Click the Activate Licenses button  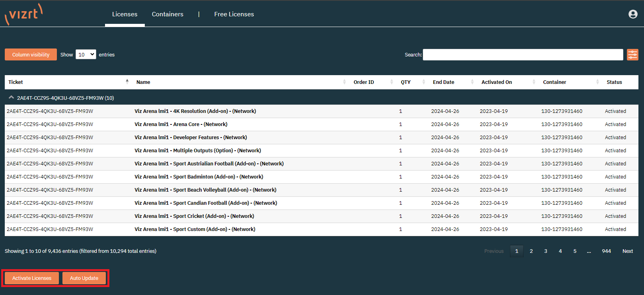pos(32,278)
